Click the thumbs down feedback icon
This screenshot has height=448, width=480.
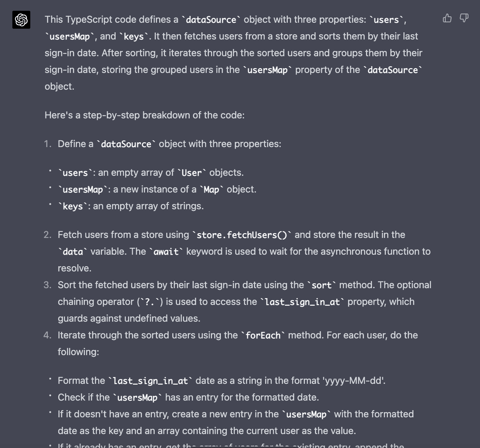[x=464, y=18]
